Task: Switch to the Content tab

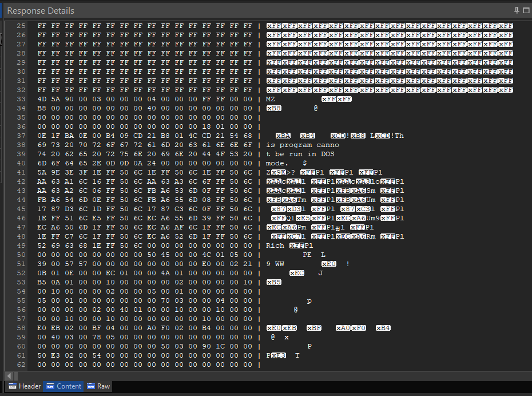Action: tap(63, 386)
